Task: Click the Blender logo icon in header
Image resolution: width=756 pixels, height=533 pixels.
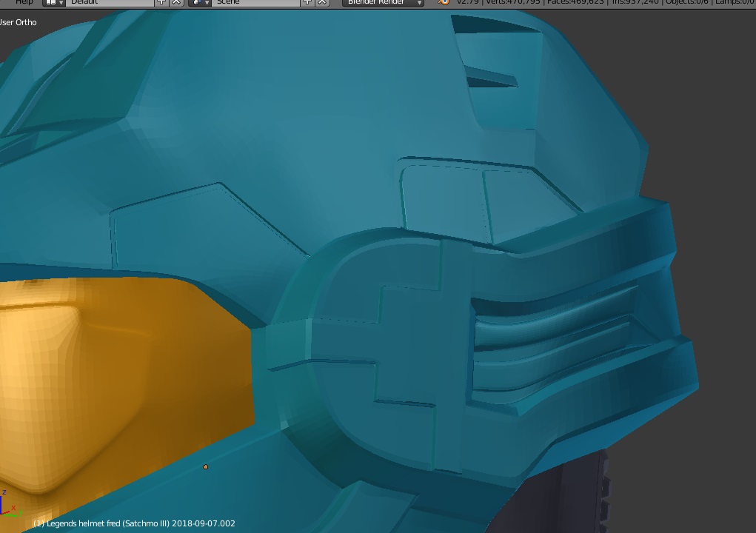Action: [x=444, y=2]
